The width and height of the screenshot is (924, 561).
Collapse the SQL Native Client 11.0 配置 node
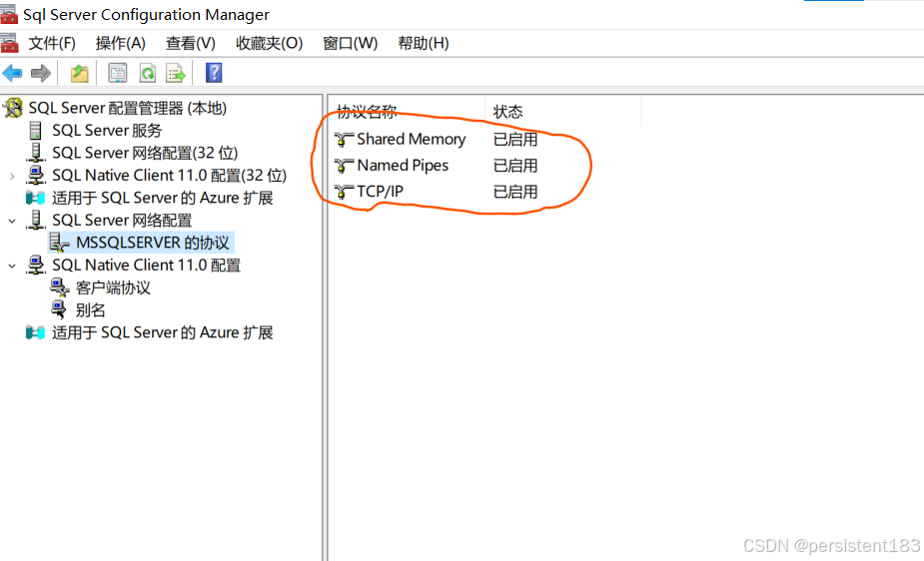click(12, 266)
